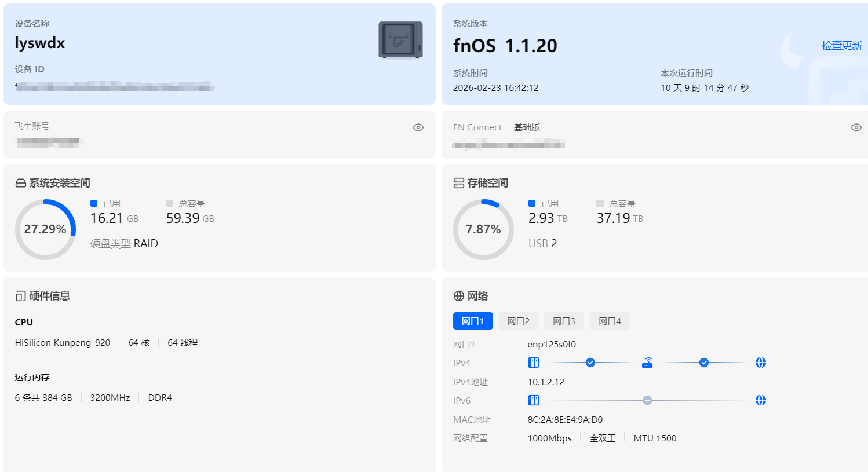This screenshot has width=868, height=472.
Task: Click the second check mark in the IPv4 row
Action: point(704,363)
